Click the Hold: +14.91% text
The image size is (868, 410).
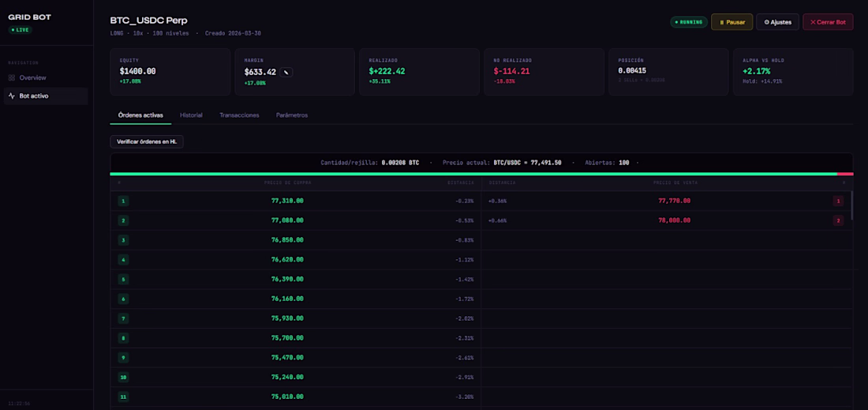tap(761, 81)
